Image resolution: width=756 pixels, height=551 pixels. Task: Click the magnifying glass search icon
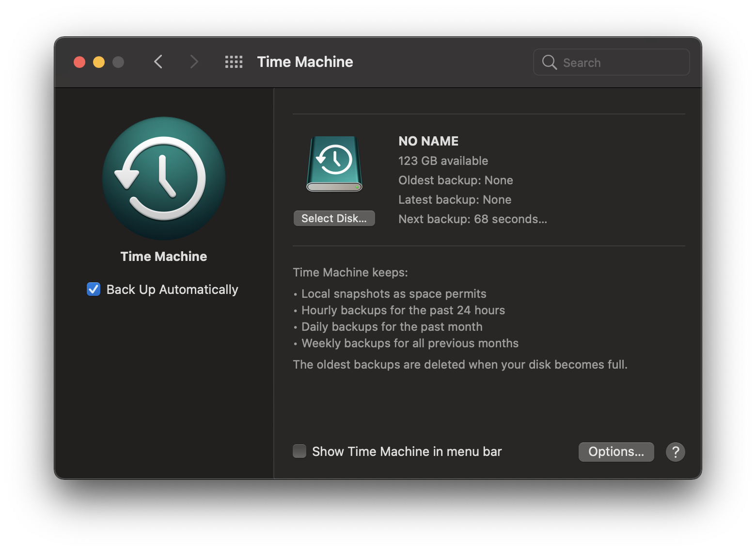(549, 62)
